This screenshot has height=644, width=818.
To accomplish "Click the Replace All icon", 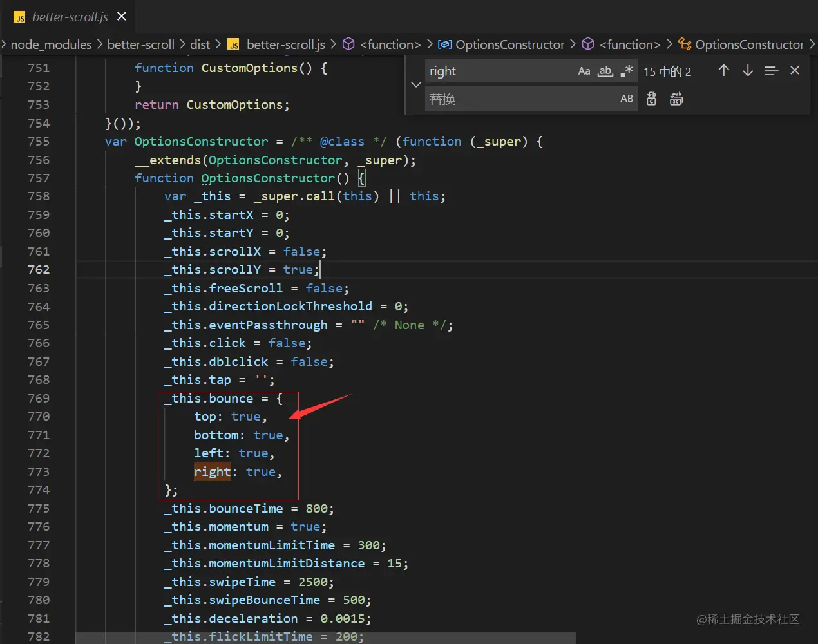I will (676, 99).
